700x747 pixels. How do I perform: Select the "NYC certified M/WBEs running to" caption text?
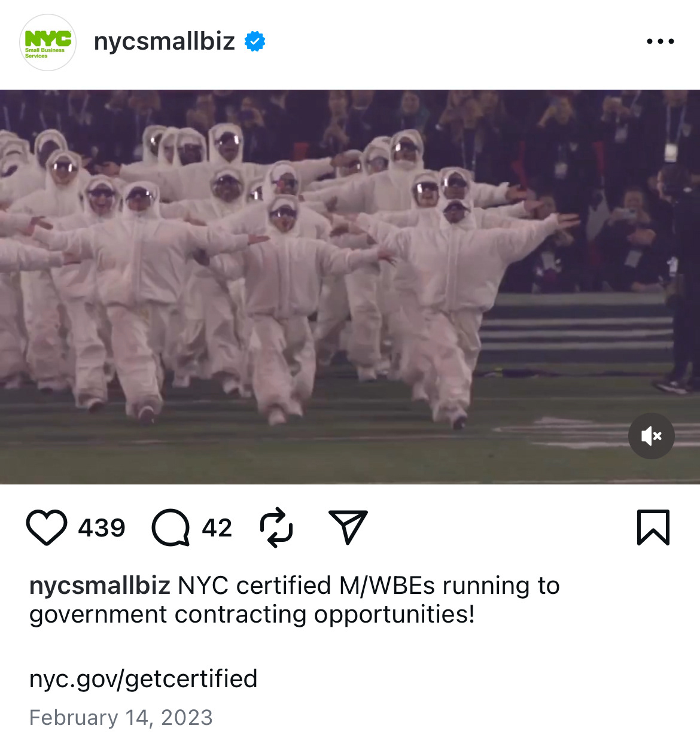pyautogui.click(x=369, y=586)
